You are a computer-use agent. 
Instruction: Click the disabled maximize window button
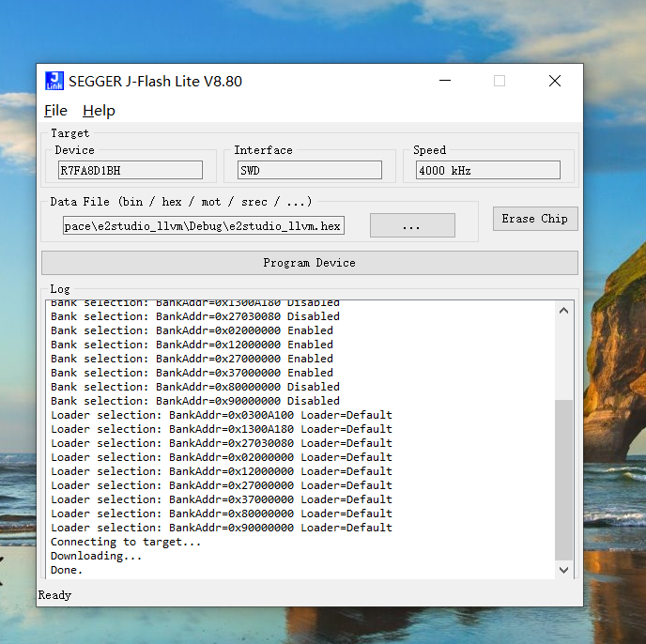click(500, 81)
